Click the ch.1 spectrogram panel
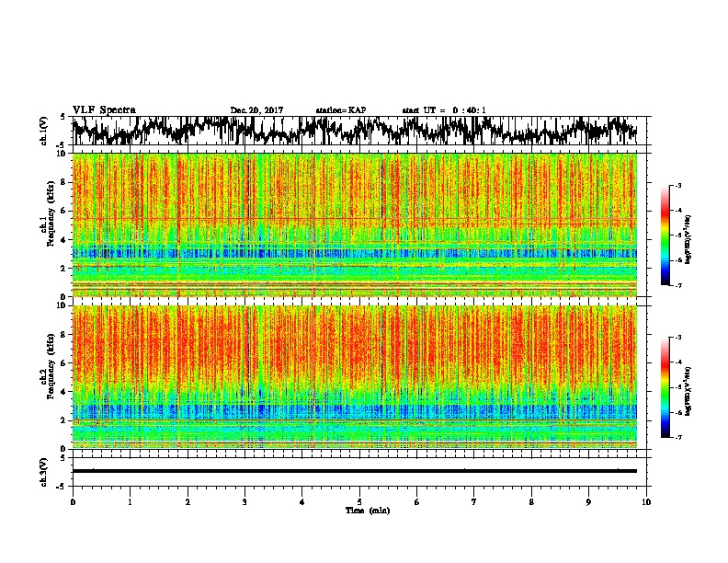The height and width of the screenshot is (563, 728). [355, 224]
